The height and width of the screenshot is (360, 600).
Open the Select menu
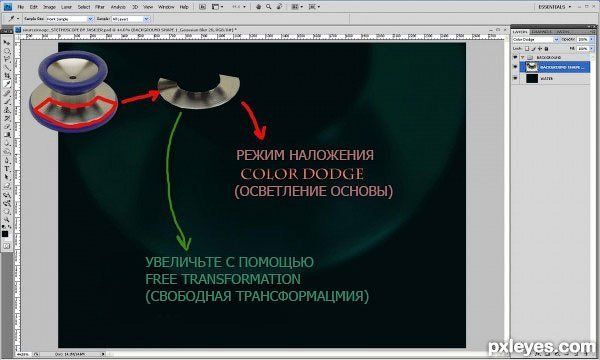[84, 7]
